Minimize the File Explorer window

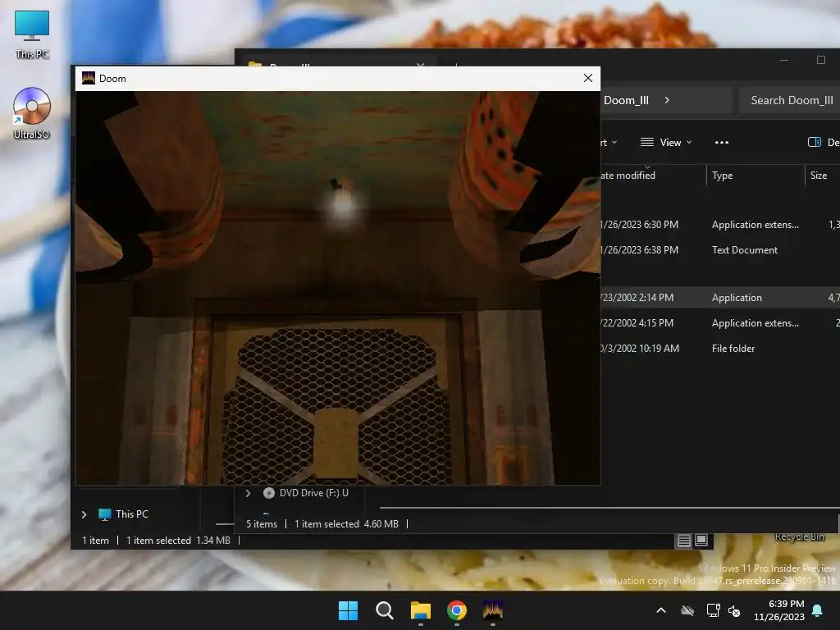(784, 59)
